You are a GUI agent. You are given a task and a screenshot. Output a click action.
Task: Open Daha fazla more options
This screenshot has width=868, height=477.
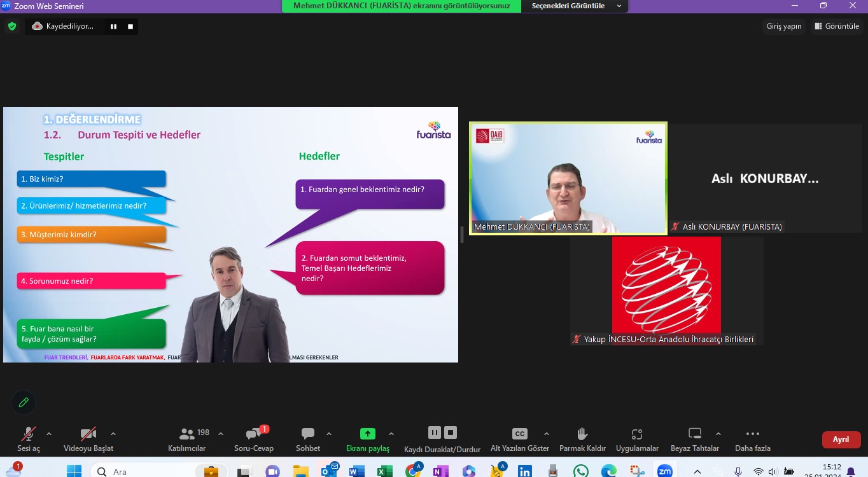click(753, 439)
